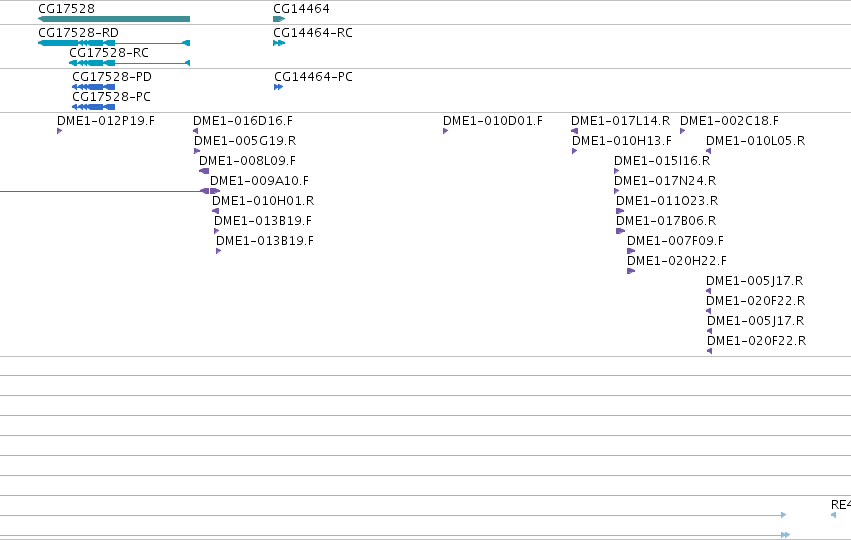851x540 pixels.
Task: Click the DME1-010D01.F label
Action: (493, 120)
